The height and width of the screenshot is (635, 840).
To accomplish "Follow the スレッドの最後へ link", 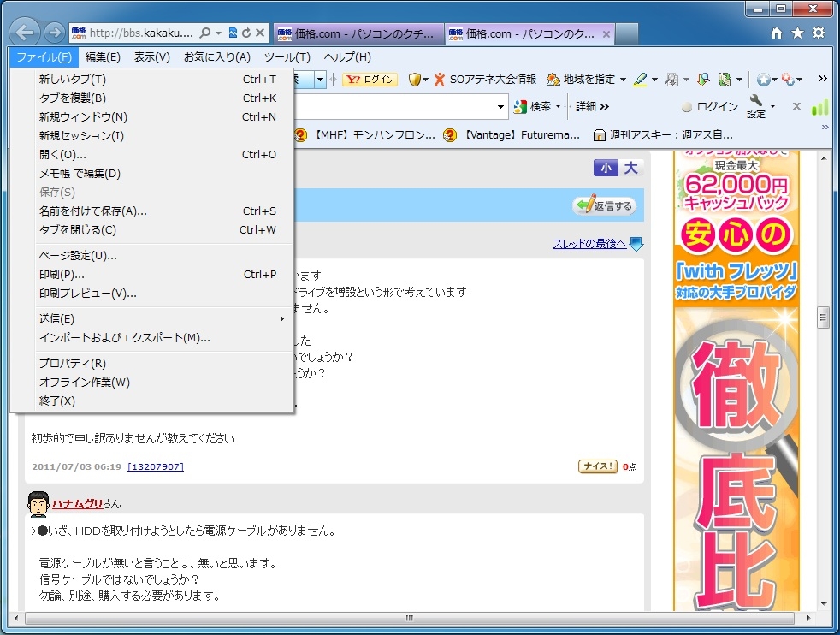I will [590, 244].
